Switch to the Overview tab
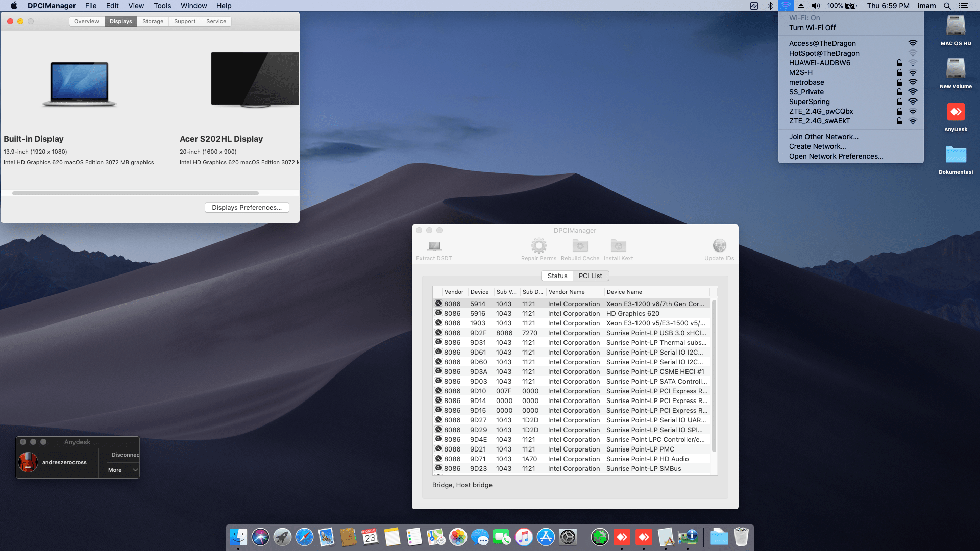The height and width of the screenshot is (551, 980). (86, 21)
